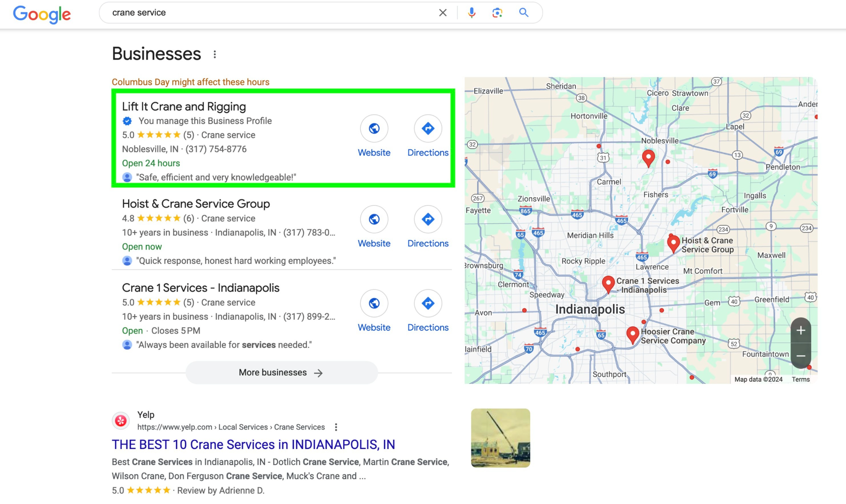Click reviewer avatar beside 'Always been available' quote
Image resolution: width=846 pixels, height=504 pixels.
tap(127, 345)
